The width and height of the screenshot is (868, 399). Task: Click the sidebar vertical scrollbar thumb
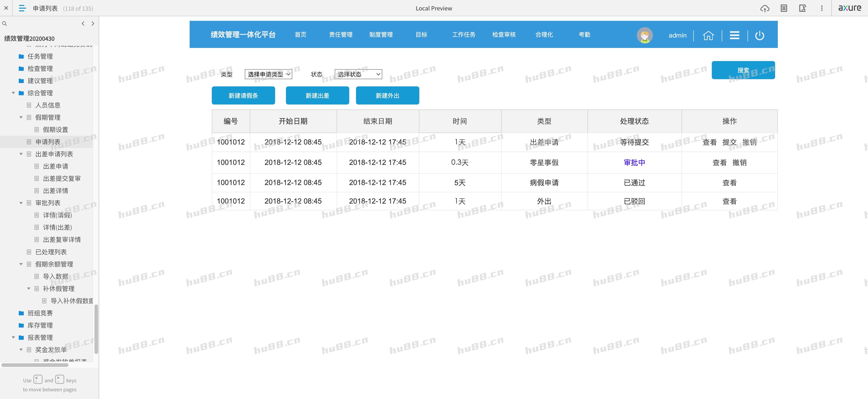(x=96, y=329)
